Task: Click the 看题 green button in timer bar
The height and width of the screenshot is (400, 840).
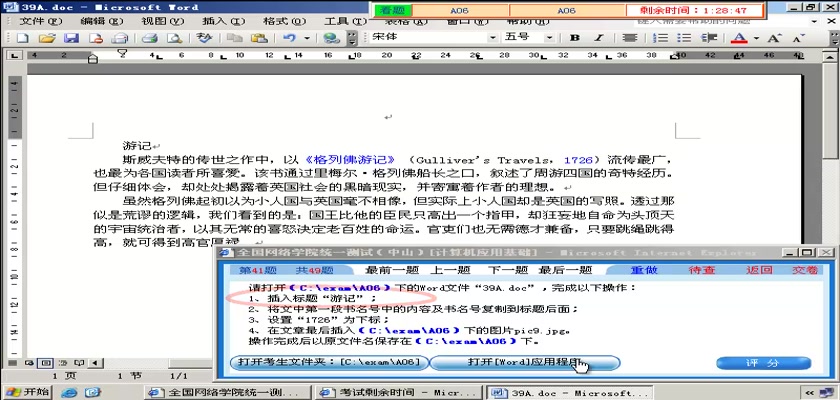Action: (393, 10)
